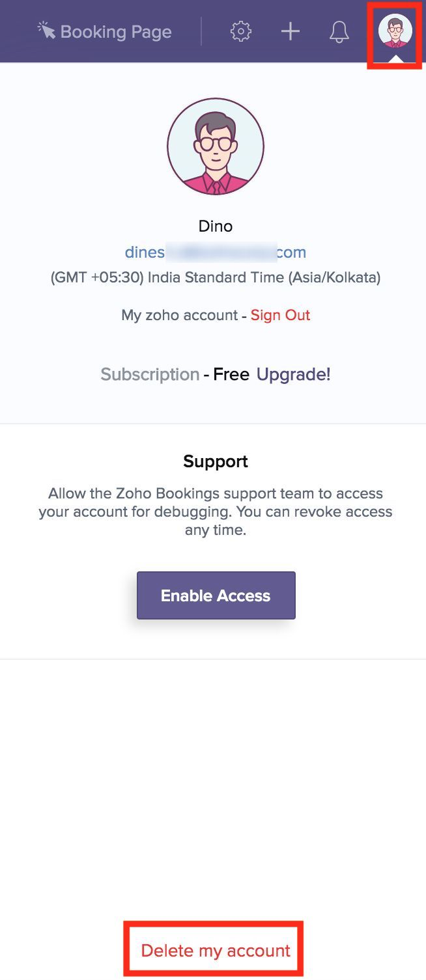The height and width of the screenshot is (980, 426).
Task: Click the Support heading
Action: point(216,461)
